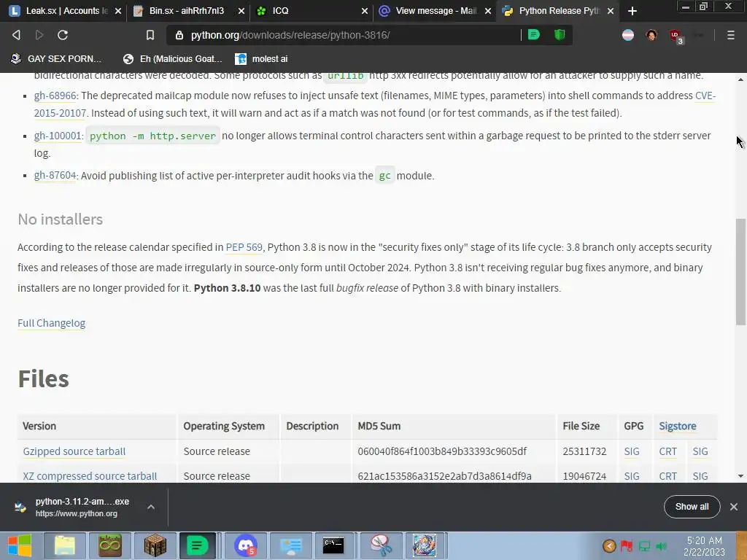Screen dimensions: 747x560
Task: Open the gh-100001 issue link
Action: 58,136
